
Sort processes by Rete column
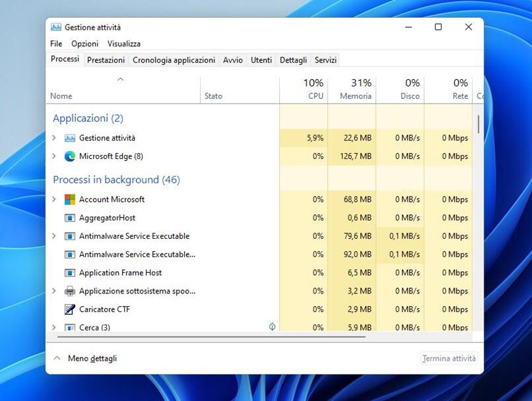[x=448, y=90]
